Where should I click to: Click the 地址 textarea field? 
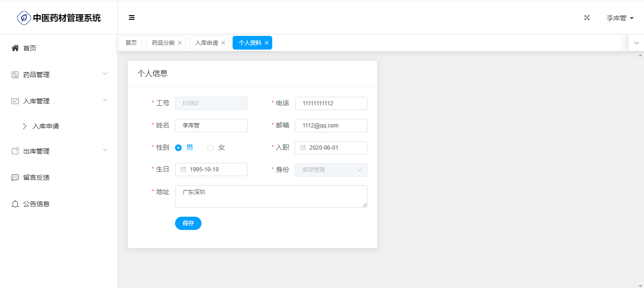point(271,196)
